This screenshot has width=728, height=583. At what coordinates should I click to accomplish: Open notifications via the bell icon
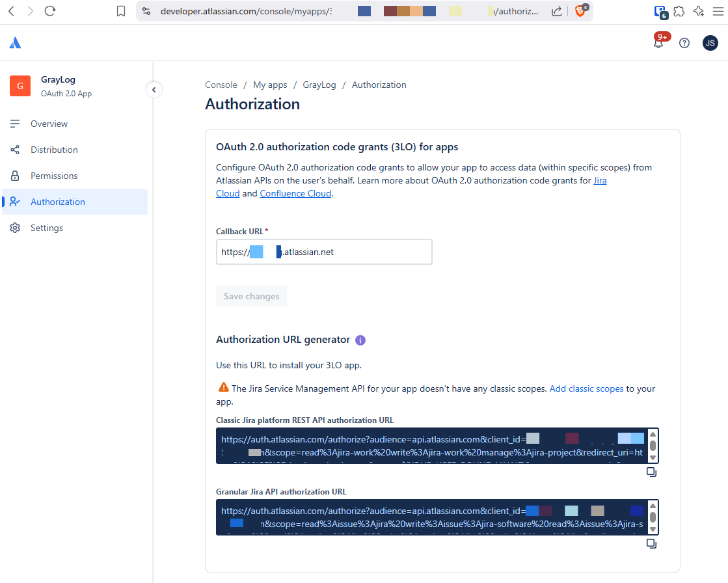coord(659,42)
